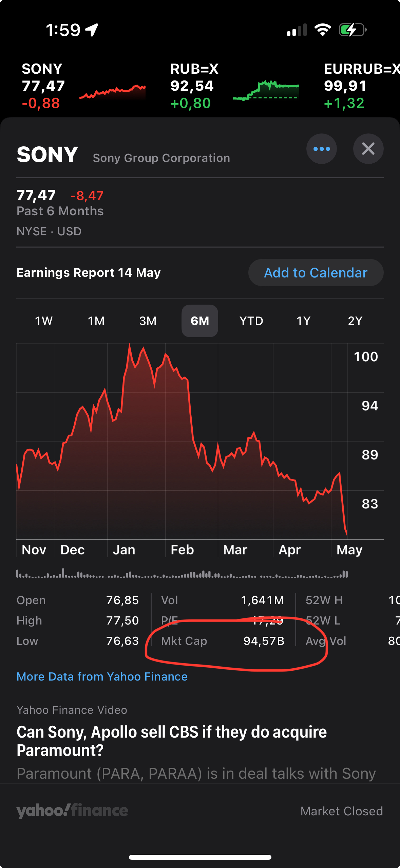Select the YTD chart range

(x=251, y=321)
